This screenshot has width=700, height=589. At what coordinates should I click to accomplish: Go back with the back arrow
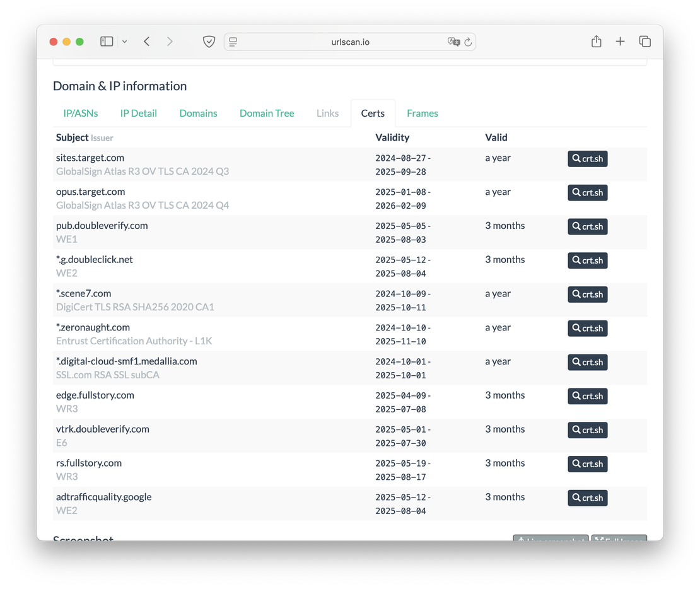[146, 42]
